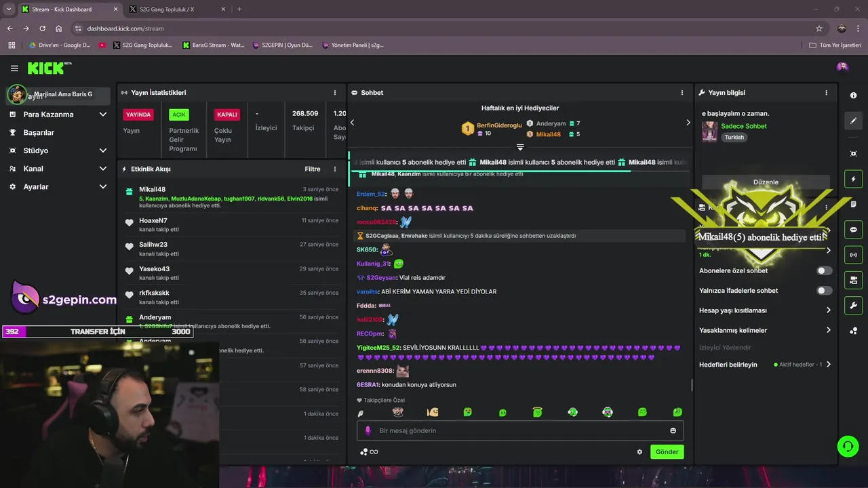Screen dimensions: 868x488
Task: Open BarisG Stream bookmark
Action: [x=214, y=45]
